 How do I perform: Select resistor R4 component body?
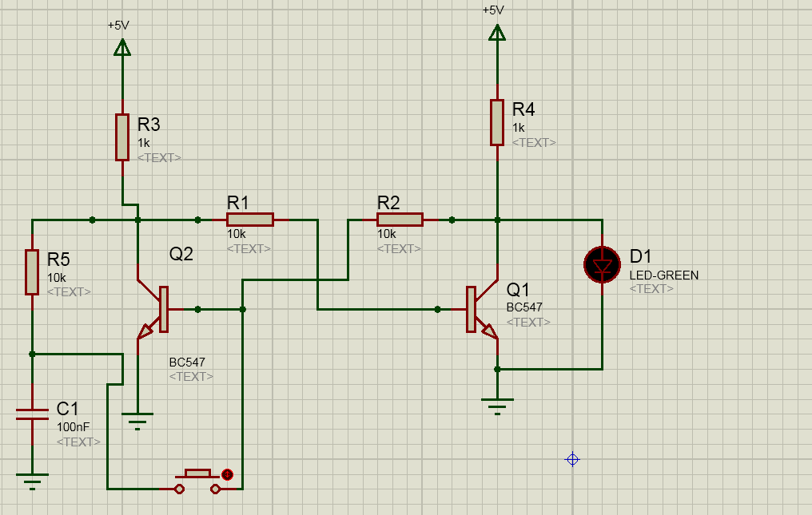497,123
